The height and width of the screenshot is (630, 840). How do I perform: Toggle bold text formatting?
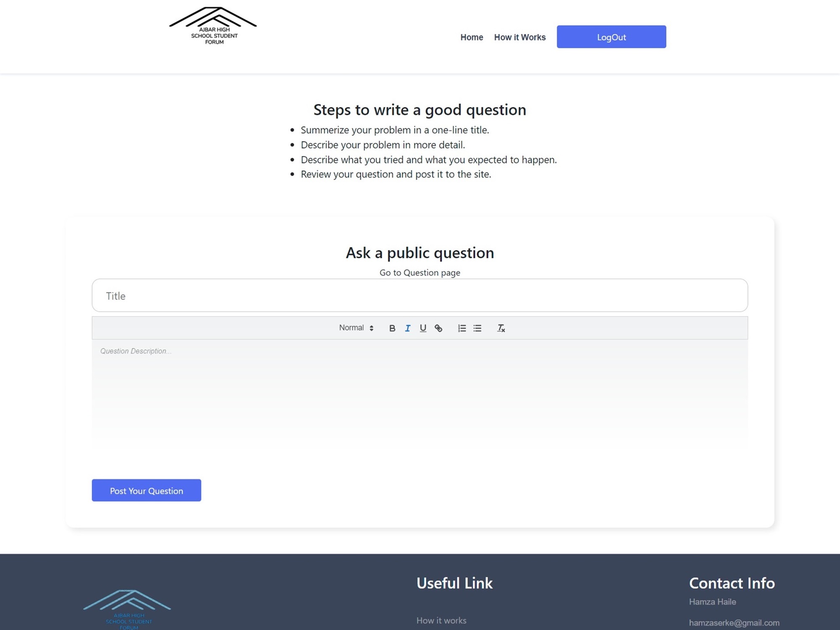click(x=392, y=328)
